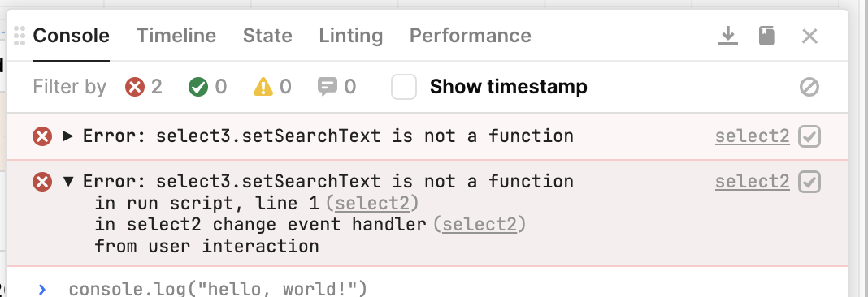The image size is (868, 297).
Task: Collapse the second expanded error entry
Action: pyautogui.click(x=68, y=182)
